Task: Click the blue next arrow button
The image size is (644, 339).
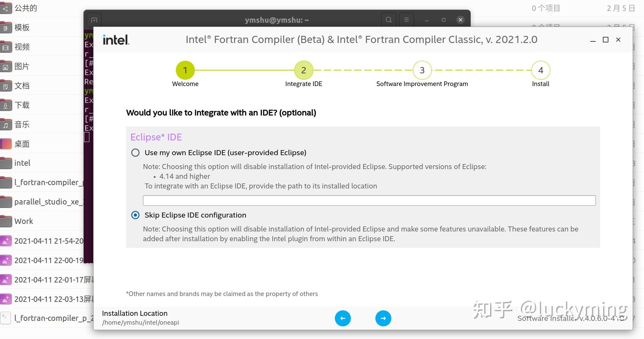Action: pyautogui.click(x=383, y=318)
